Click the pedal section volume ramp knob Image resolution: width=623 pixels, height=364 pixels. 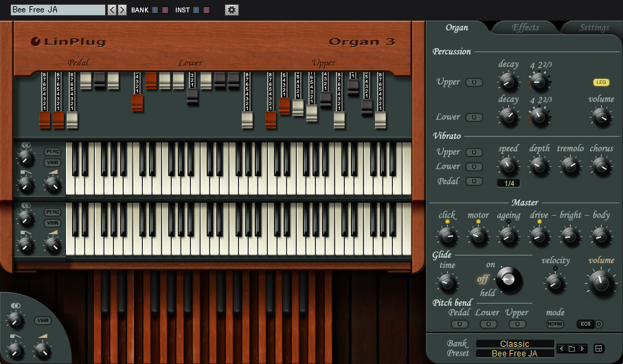click(42, 350)
